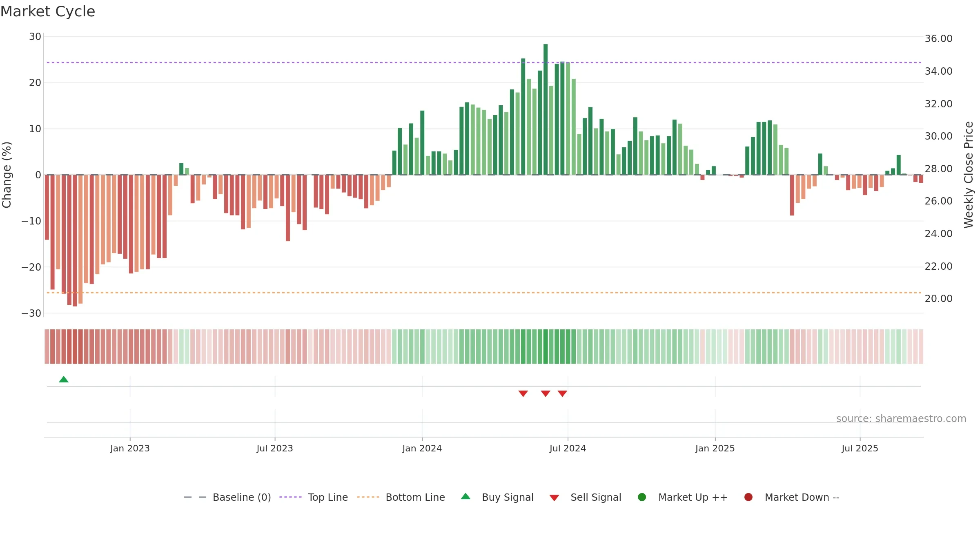Toggle the Market Down -- legend entry

pos(792,498)
